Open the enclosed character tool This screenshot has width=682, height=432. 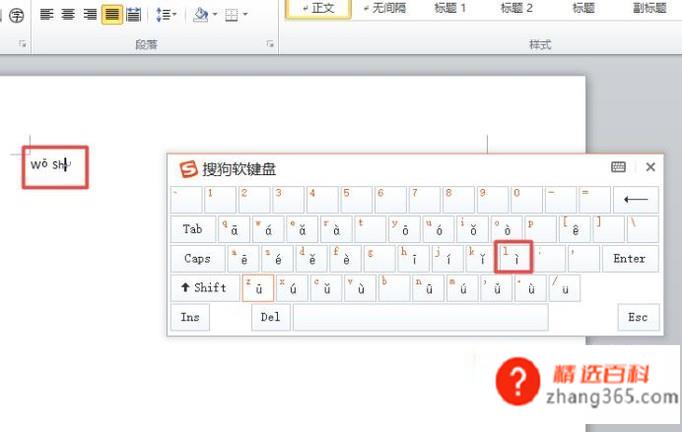[17, 16]
